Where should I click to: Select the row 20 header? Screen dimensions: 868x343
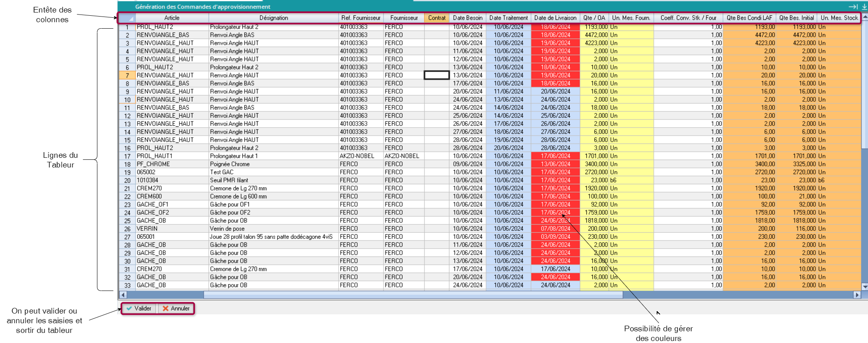tap(127, 180)
